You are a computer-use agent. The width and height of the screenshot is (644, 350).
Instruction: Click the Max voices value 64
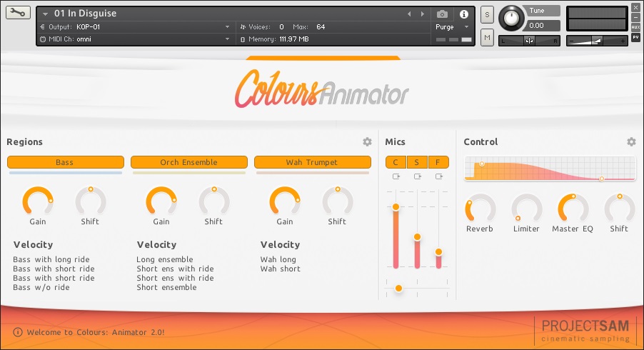click(321, 27)
